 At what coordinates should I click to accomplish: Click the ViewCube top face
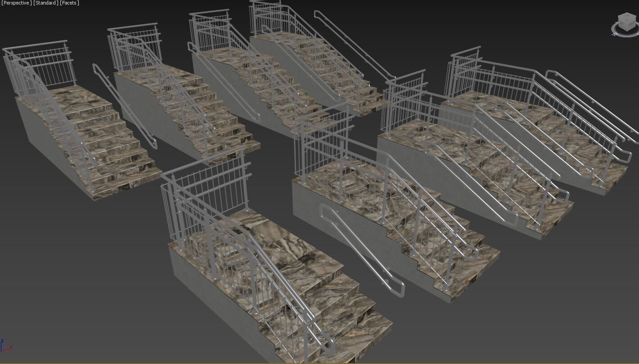[626, 17]
